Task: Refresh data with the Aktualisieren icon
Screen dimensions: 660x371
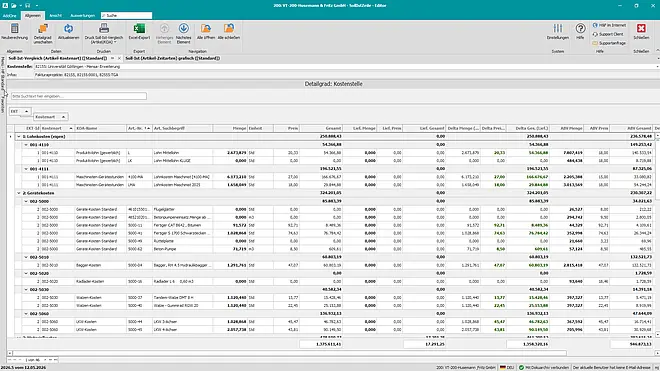Action: [x=68, y=29]
